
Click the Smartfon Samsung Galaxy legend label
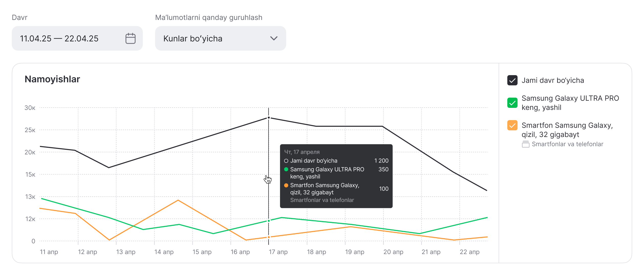click(567, 130)
